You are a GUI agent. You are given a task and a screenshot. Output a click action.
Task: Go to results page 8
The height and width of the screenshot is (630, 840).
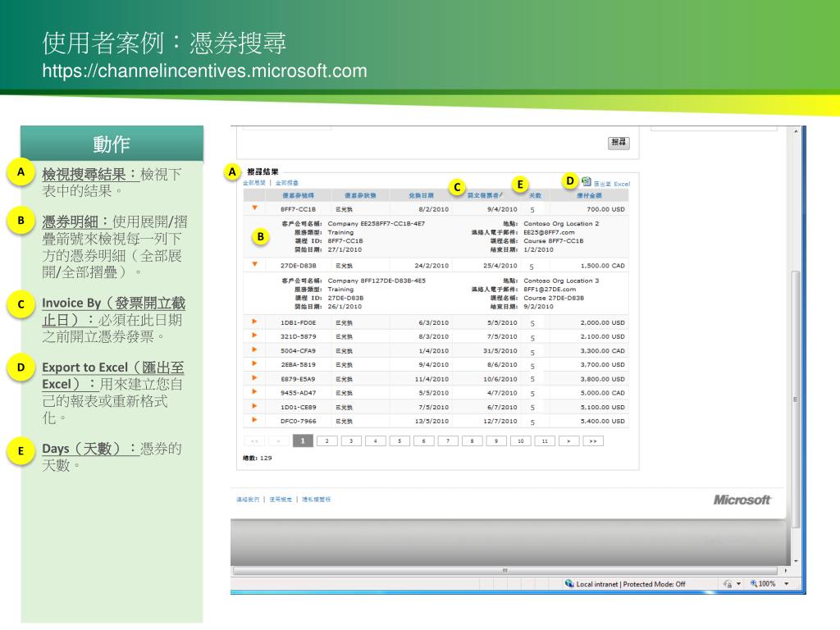(472, 441)
